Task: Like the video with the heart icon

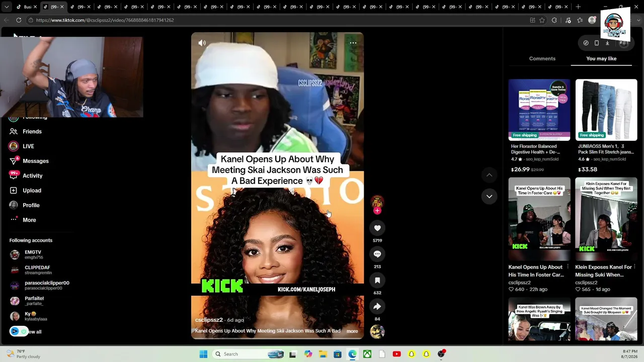Action: point(377,228)
